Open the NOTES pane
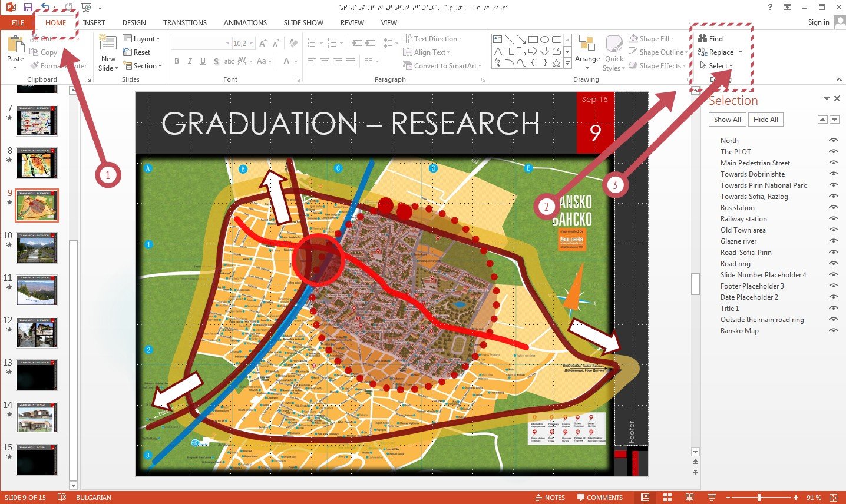The width and height of the screenshot is (846, 504). point(550,498)
